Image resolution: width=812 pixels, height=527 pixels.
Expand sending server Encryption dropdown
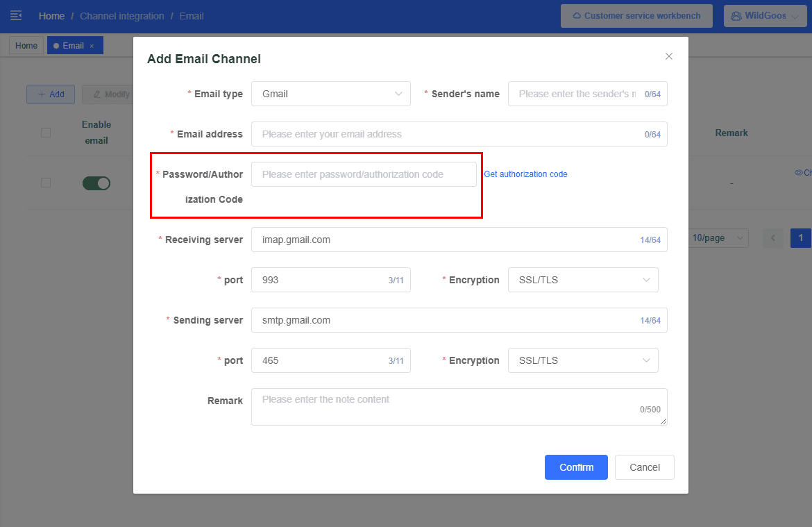tap(583, 360)
